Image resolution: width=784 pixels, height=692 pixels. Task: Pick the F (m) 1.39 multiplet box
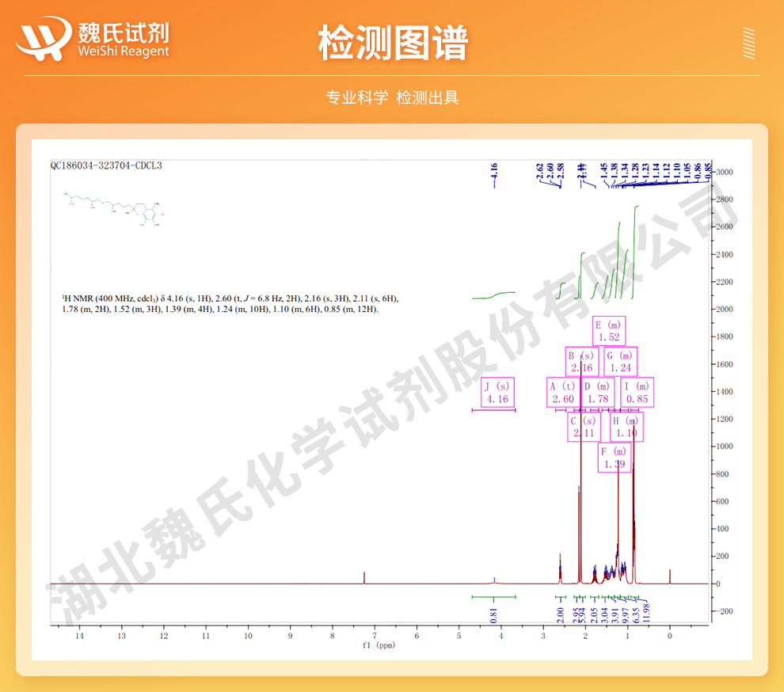pyautogui.click(x=615, y=458)
